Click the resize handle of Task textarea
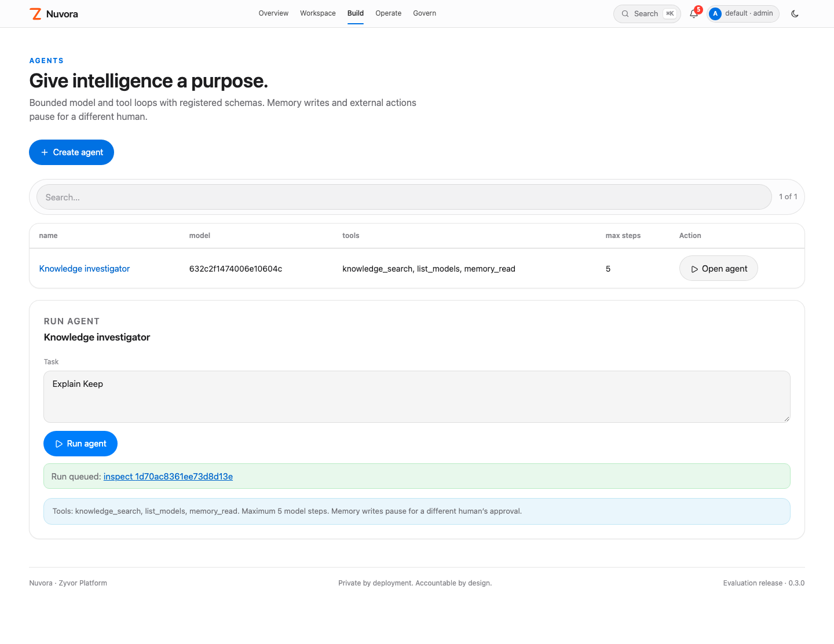This screenshot has height=644, width=834. [787, 419]
